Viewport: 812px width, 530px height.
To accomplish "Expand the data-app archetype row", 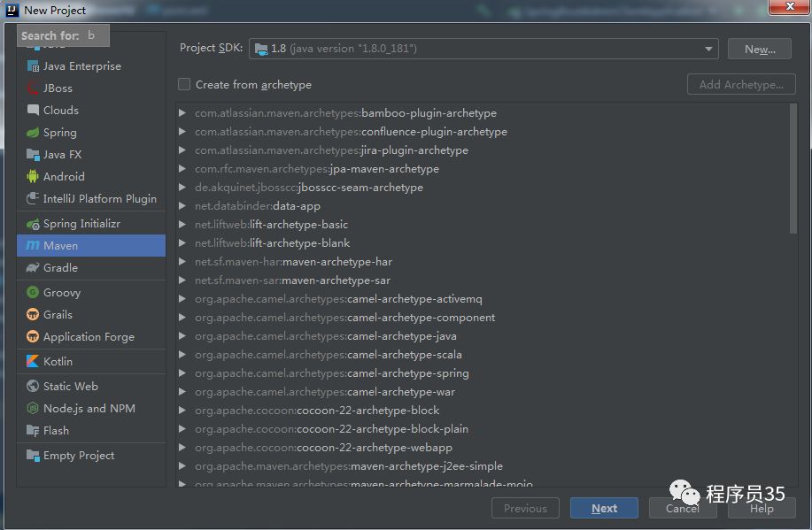I will click(x=182, y=206).
